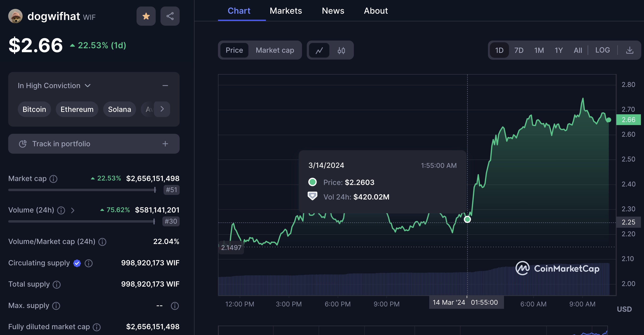Collapse the watchlist card with minus
Image resolution: width=644 pixels, height=335 pixels.
165,86
